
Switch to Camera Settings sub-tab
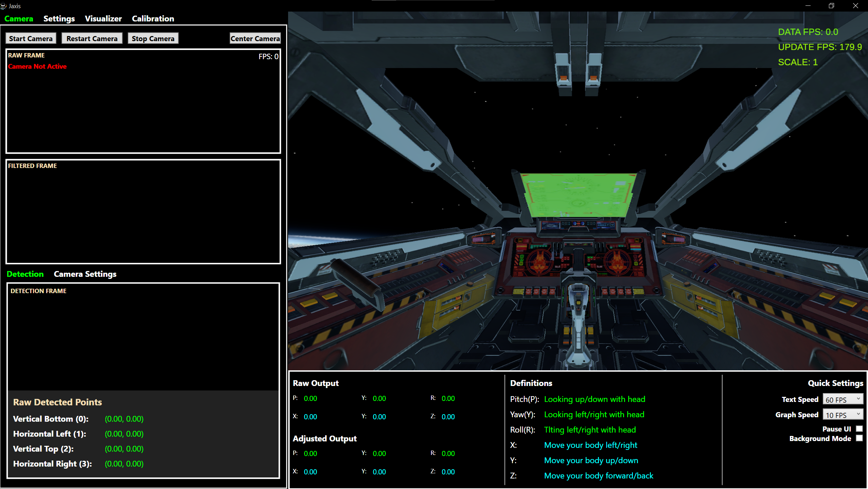[85, 274]
